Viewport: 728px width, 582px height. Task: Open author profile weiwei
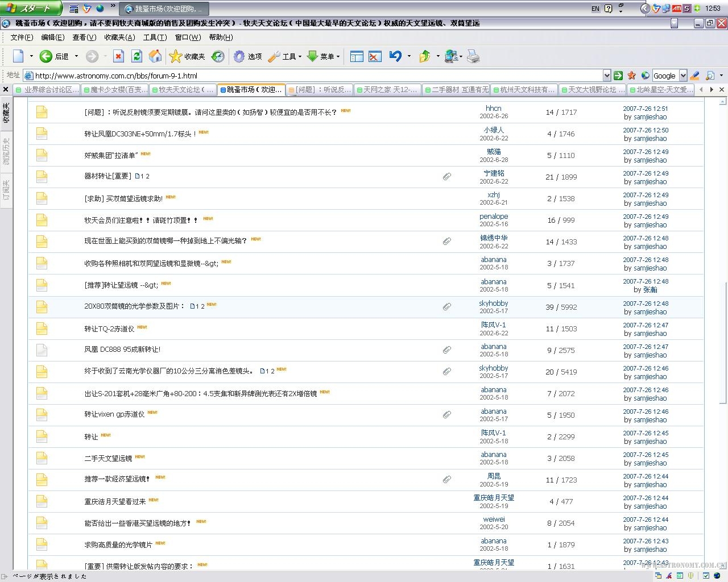click(x=494, y=519)
